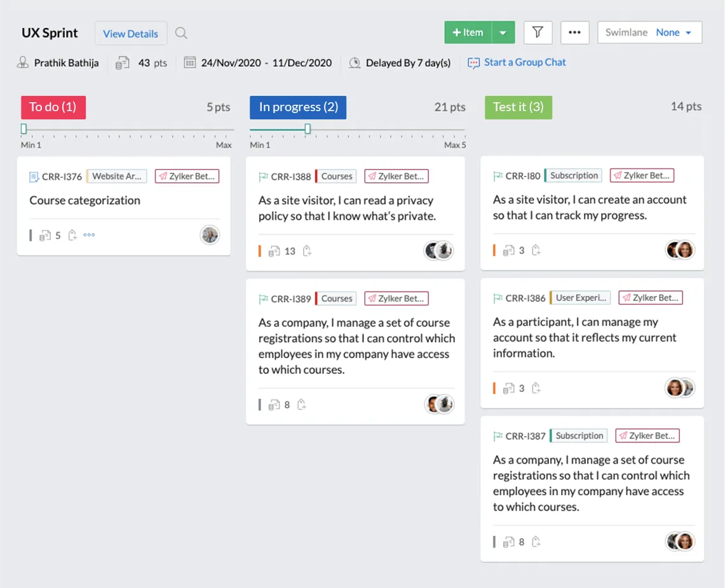The image size is (725, 588).
Task: Click the Prathik Bathija owner name
Action: click(66, 63)
